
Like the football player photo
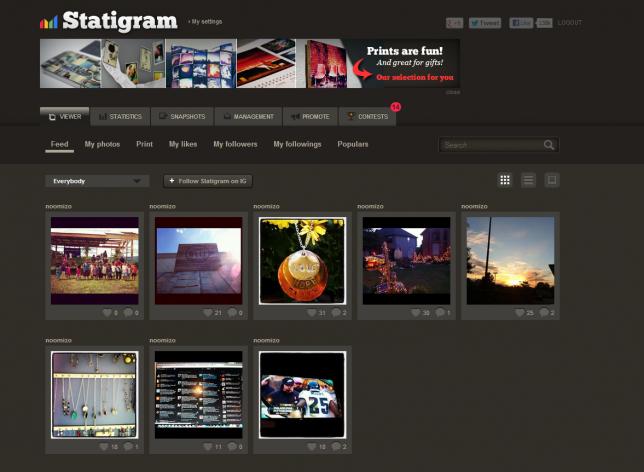(312, 447)
